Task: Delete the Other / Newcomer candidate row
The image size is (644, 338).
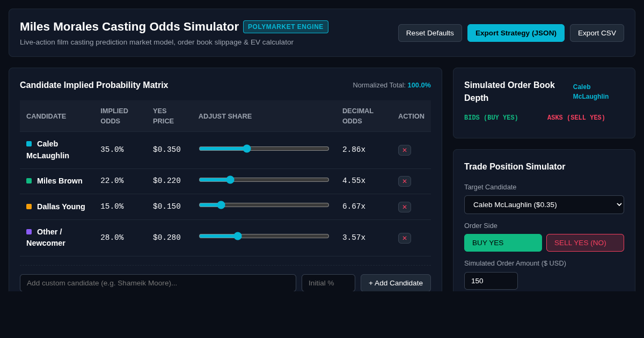Action: tap(405, 238)
